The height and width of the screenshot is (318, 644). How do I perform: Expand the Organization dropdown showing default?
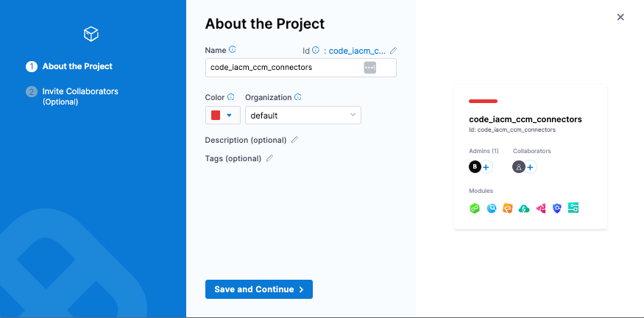coord(302,115)
